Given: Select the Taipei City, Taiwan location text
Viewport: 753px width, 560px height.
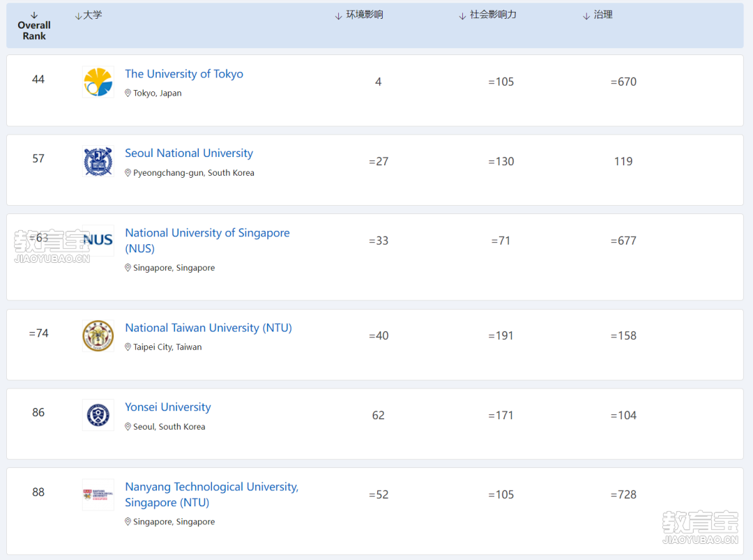Looking at the screenshot, I should [167, 347].
